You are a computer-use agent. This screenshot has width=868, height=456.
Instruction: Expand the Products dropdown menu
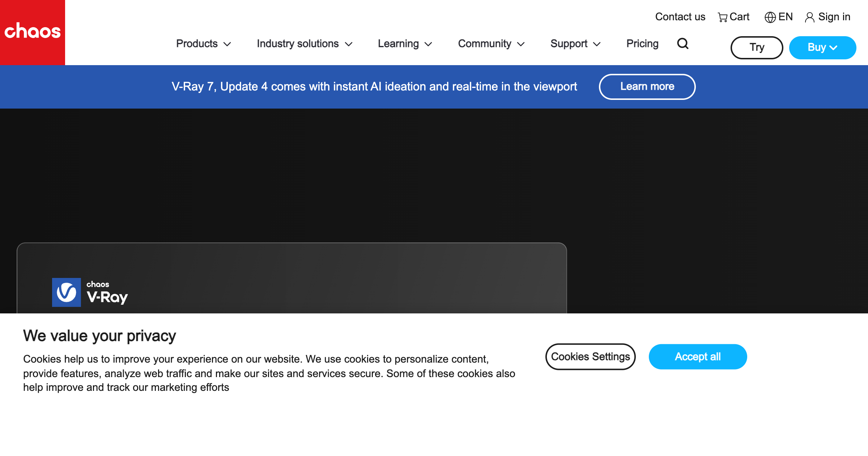click(x=204, y=44)
